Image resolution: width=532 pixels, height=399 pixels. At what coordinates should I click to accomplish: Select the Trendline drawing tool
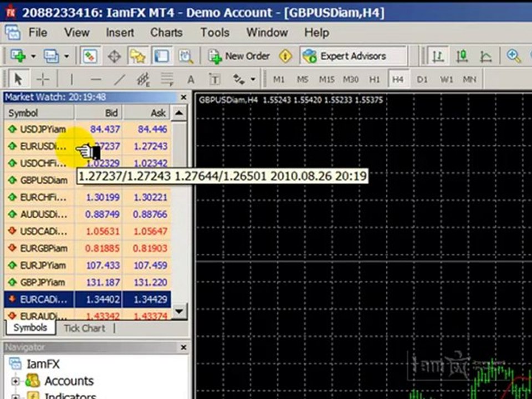coord(120,79)
